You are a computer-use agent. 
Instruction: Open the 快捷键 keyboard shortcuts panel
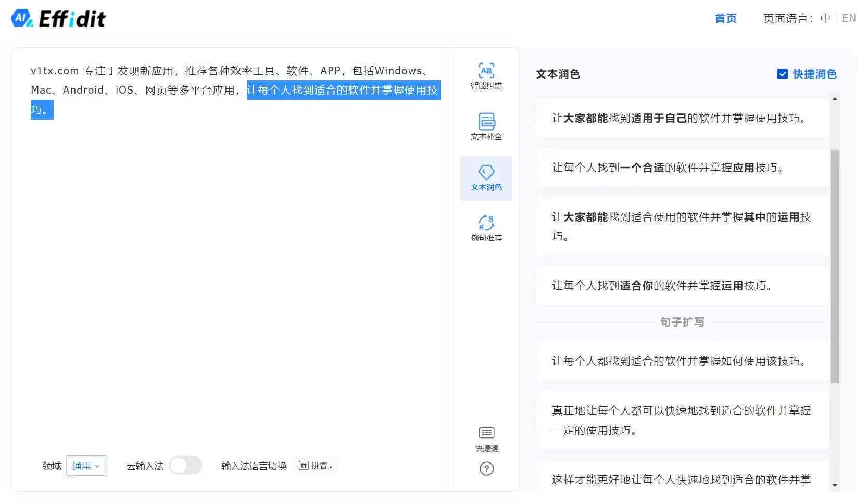click(486, 440)
